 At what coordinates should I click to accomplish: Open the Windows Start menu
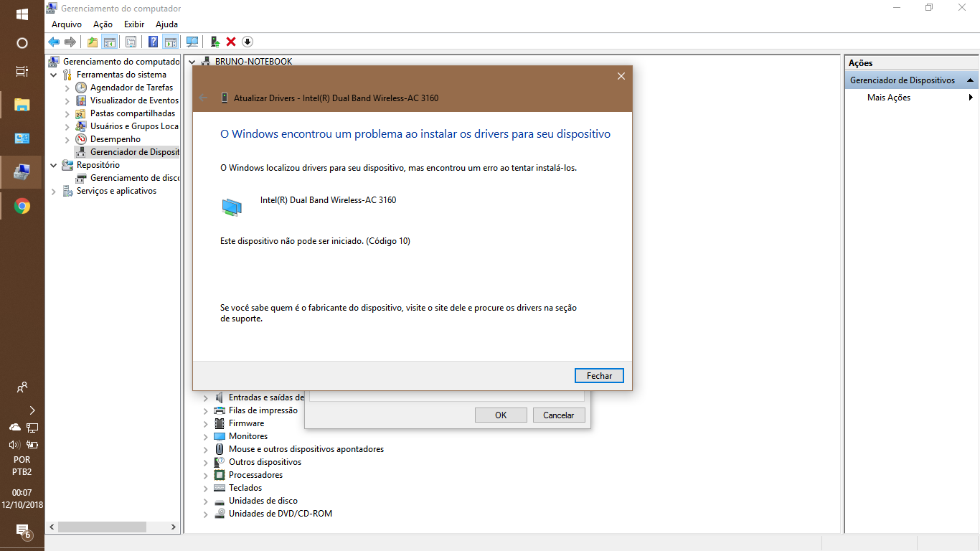[22, 14]
